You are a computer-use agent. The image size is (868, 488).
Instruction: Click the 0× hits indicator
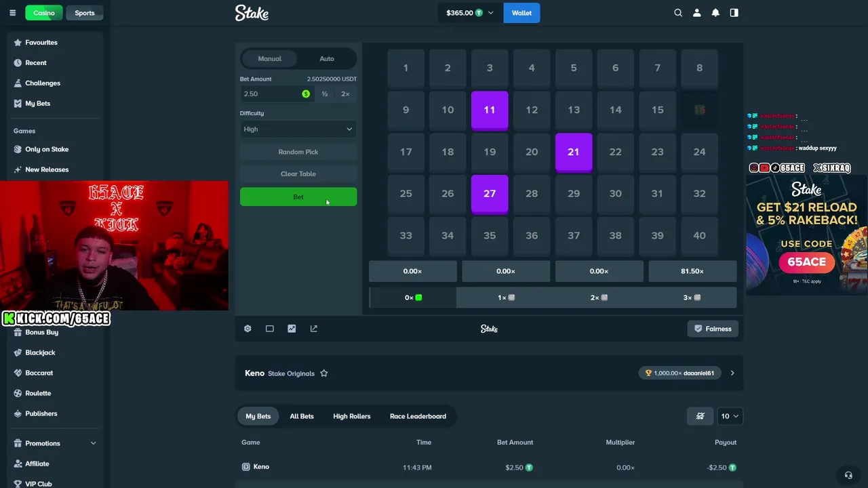[413, 298]
